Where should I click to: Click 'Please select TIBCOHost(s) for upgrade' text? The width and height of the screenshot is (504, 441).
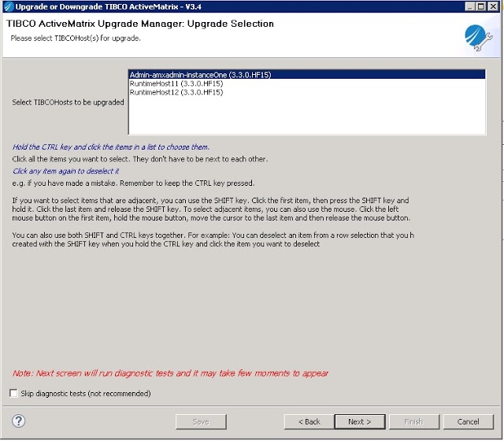tap(76, 39)
